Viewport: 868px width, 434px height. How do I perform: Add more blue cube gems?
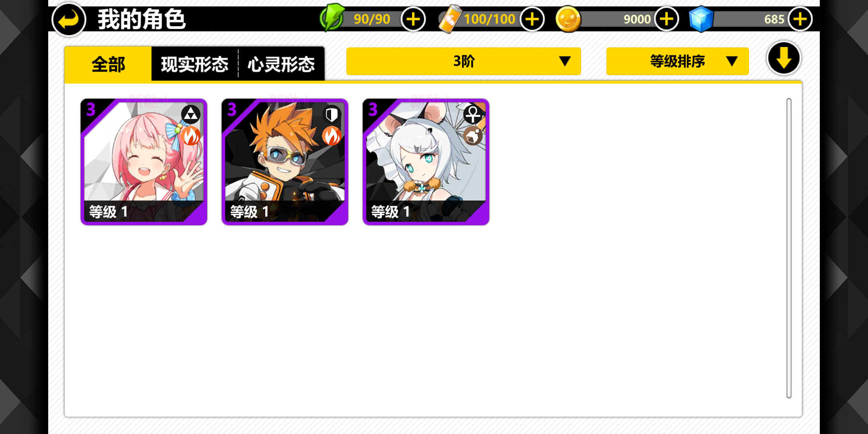(x=800, y=19)
